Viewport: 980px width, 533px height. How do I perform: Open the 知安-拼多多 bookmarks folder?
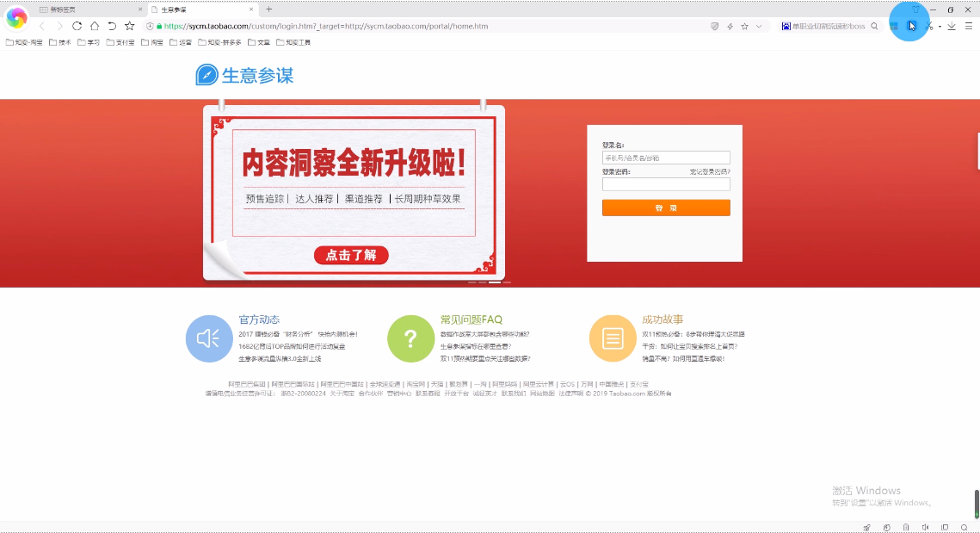[x=219, y=42]
